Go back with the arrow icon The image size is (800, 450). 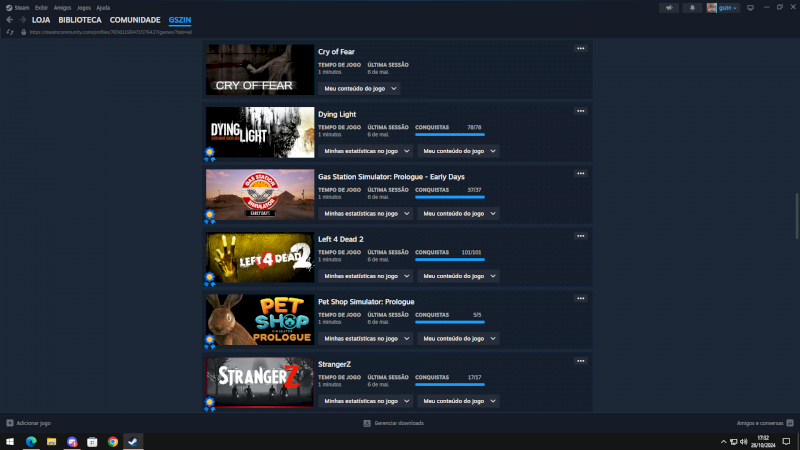click(10, 20)
